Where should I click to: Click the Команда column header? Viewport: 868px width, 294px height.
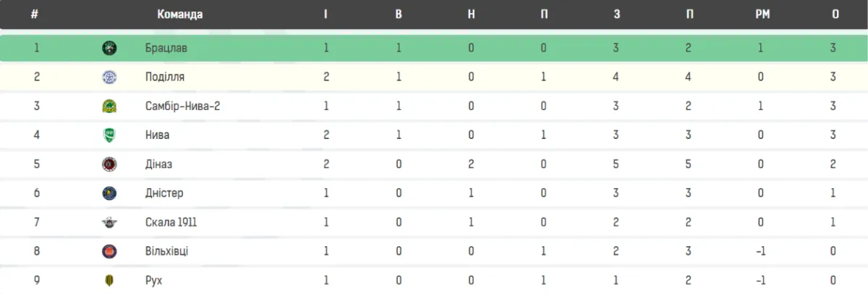pyautogui.click(x=179, y=14)
